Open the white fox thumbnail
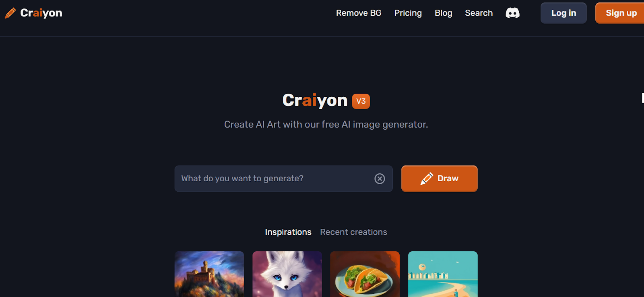 click(x=287, y=274)
